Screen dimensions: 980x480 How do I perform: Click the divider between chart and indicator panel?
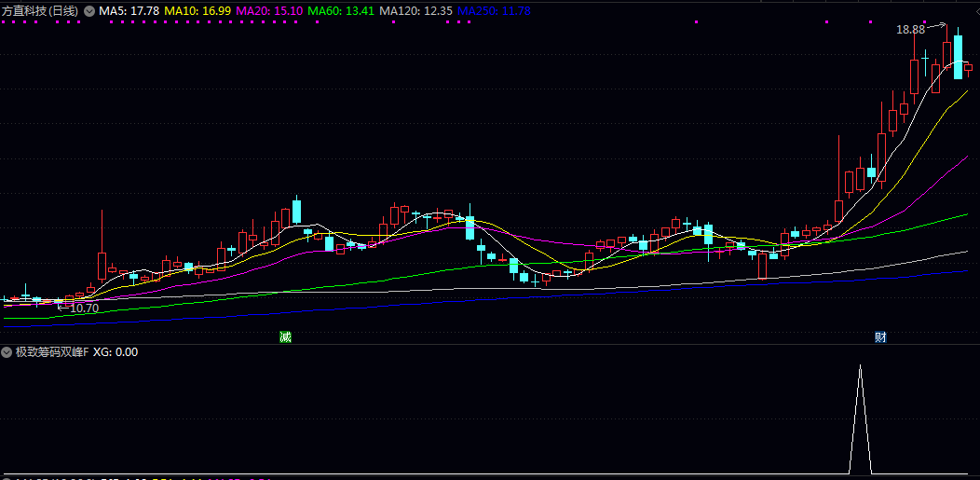tap(490, 343)
